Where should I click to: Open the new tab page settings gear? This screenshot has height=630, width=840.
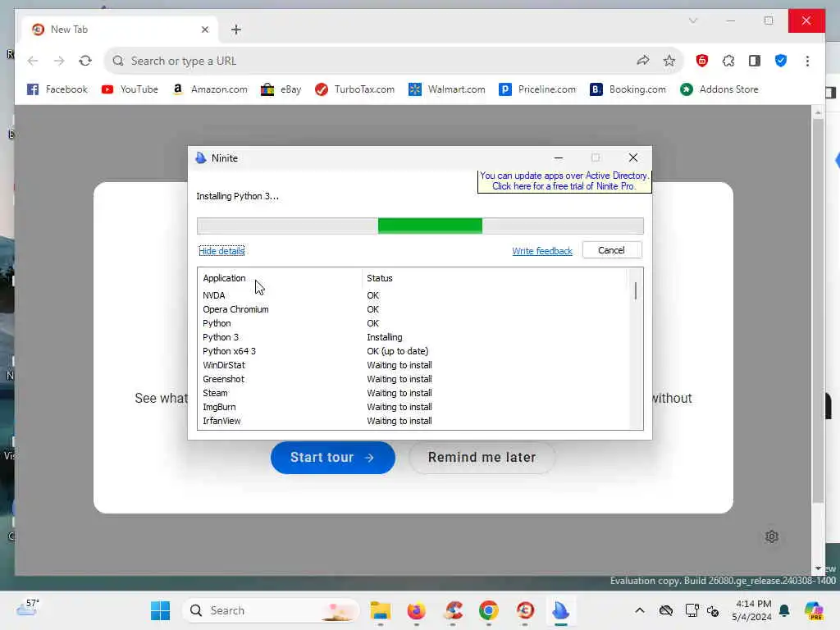click(771, 536)
